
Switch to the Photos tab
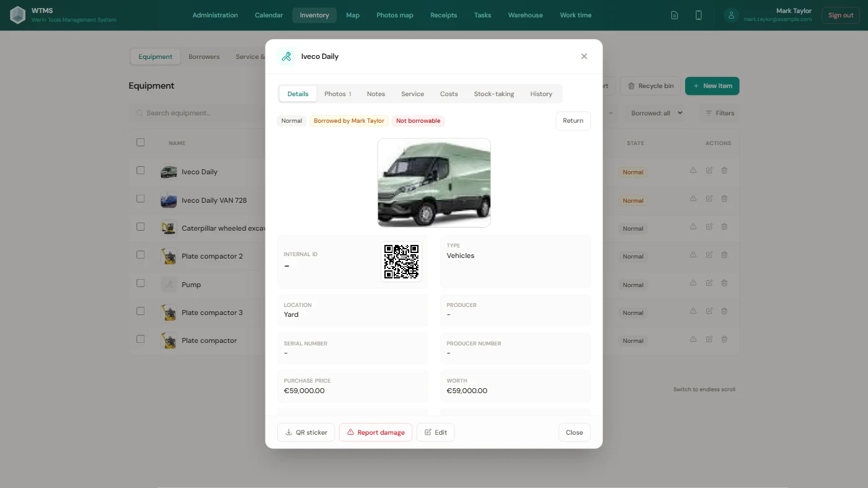click(338, 94)
